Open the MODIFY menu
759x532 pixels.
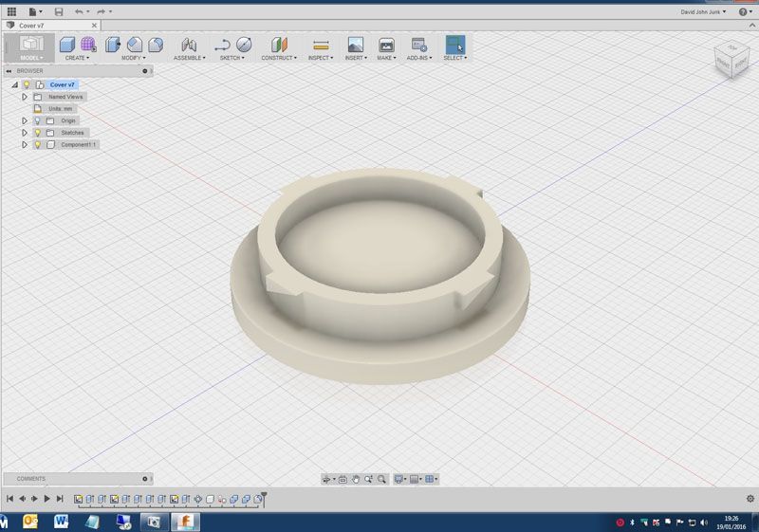point(133,58)
